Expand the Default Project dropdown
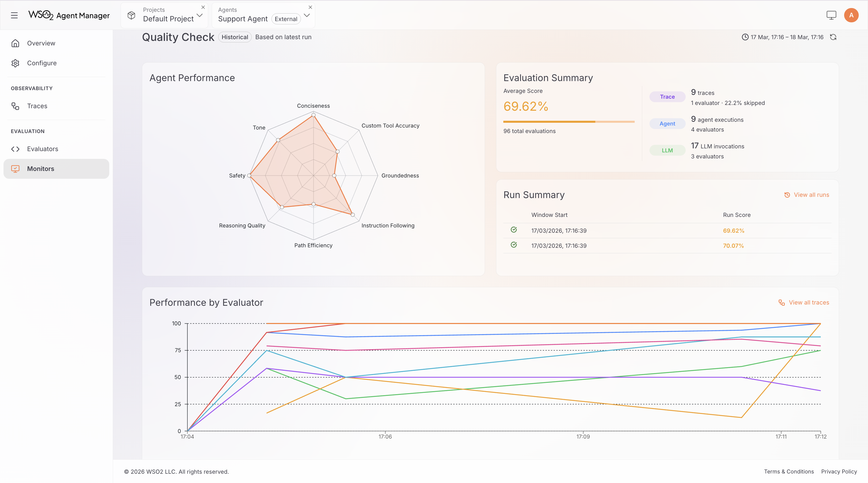The image size is (868, 483). pyautogui.click(x=200, y=15)
